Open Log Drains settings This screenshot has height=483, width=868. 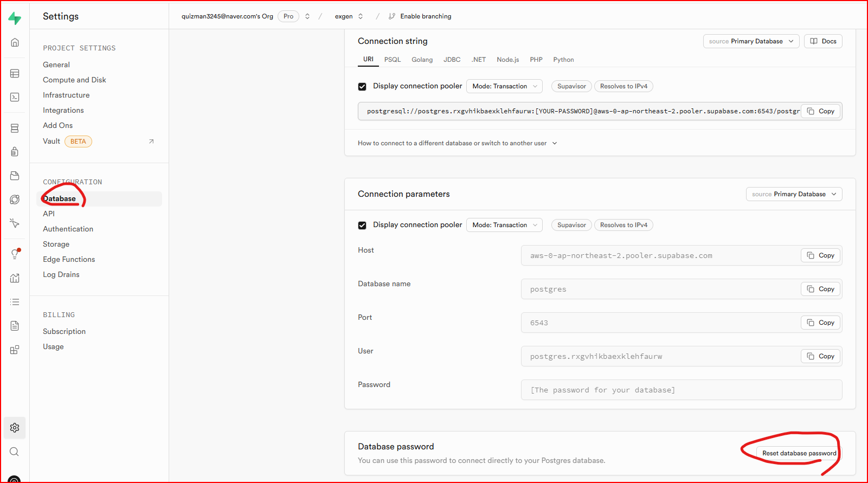coord(61,274)
